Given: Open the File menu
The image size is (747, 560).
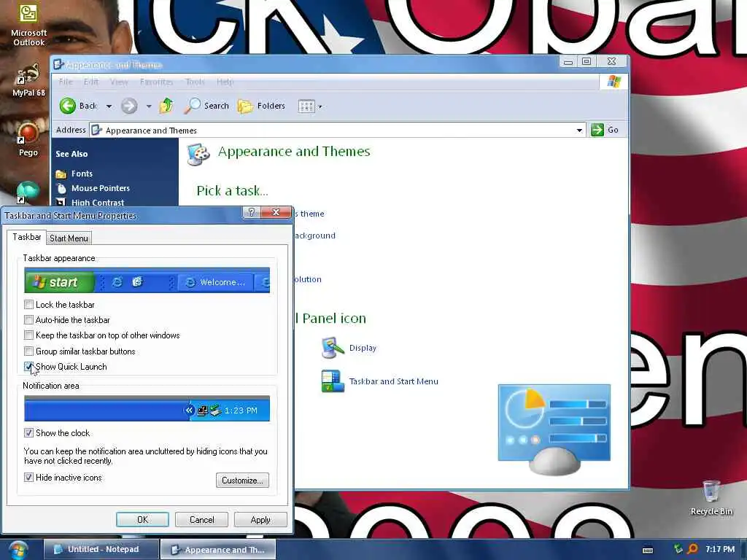Looking at the screenshot, I should point(66,82).
